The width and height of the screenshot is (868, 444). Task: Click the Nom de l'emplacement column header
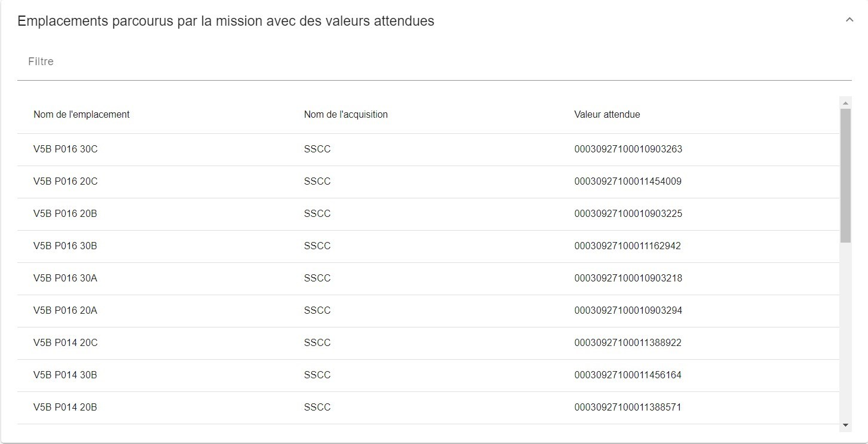[81, 115]
